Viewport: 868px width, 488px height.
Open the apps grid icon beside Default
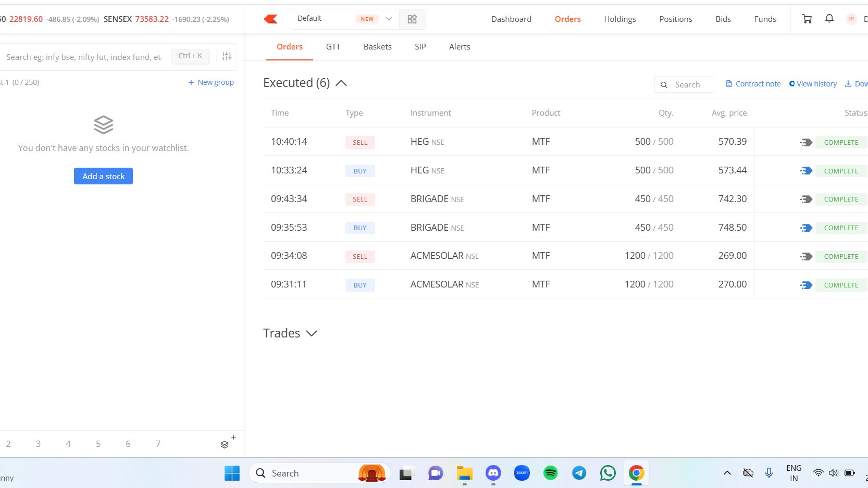pos(412,19)
